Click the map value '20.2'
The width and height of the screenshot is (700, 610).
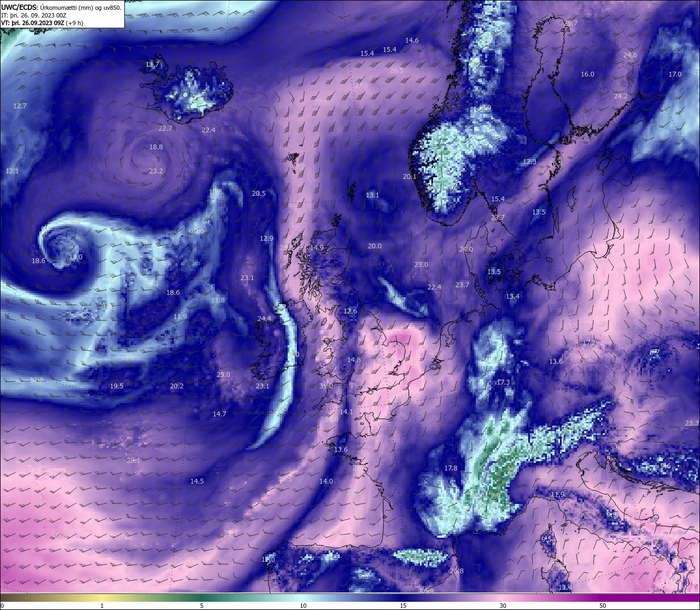(x=177, y=386)
